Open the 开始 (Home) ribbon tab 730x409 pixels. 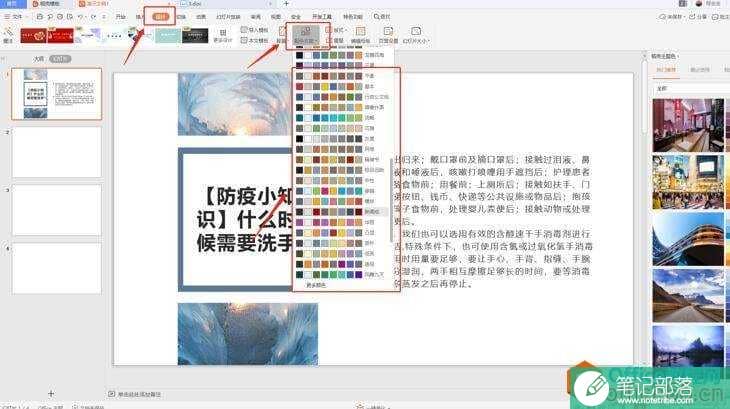121,17
